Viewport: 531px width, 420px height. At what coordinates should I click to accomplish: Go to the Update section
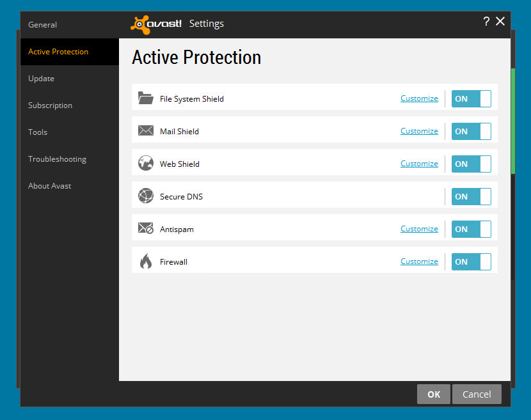coord(42,78)
